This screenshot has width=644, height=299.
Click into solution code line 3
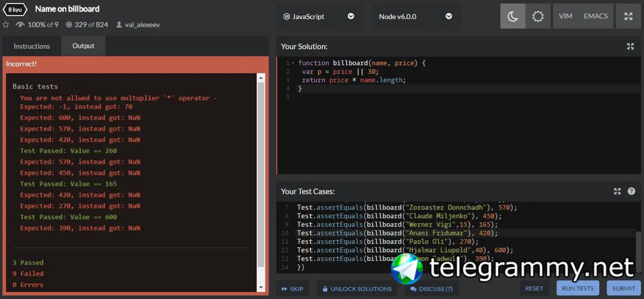pyautogui.click(x=354, y=80)
